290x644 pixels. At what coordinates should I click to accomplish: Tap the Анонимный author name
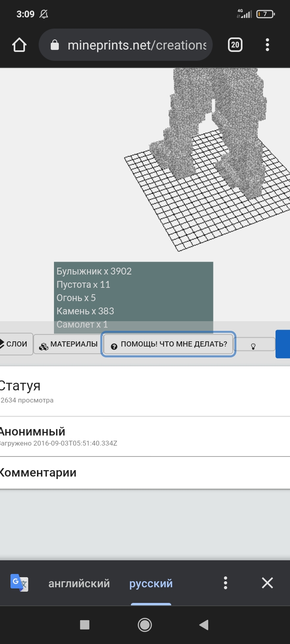tap(32, 431)
